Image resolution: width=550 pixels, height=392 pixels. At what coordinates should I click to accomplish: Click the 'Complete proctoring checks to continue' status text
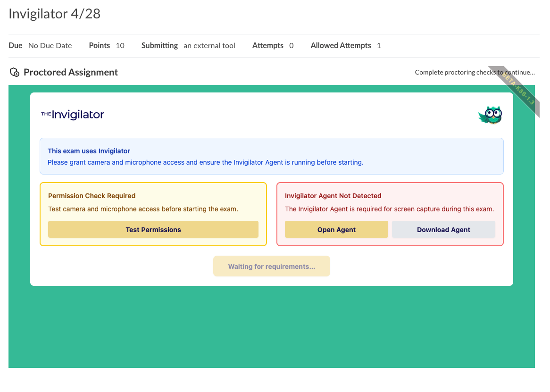475,72
